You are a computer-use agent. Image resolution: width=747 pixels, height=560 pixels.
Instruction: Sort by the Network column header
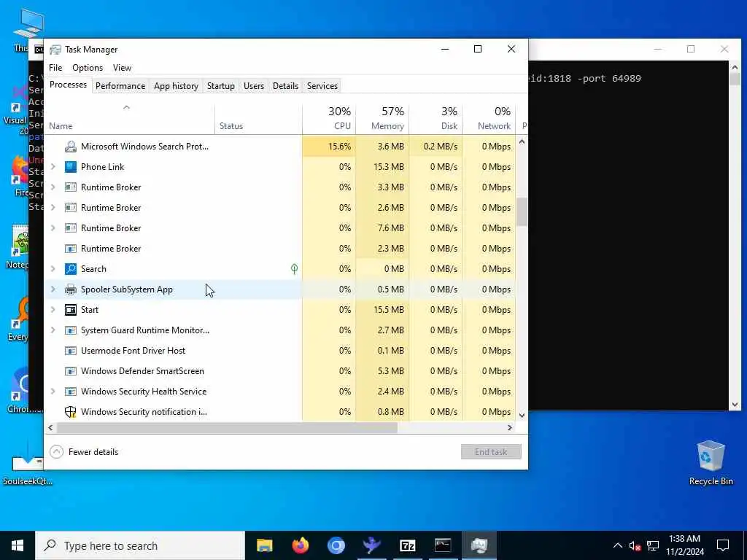[489, 119]
